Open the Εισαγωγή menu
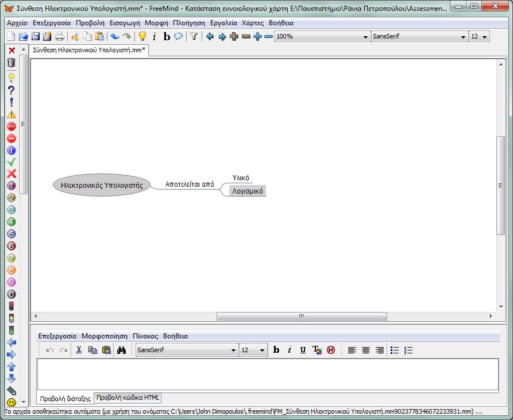513x420 pixels. 125,23
